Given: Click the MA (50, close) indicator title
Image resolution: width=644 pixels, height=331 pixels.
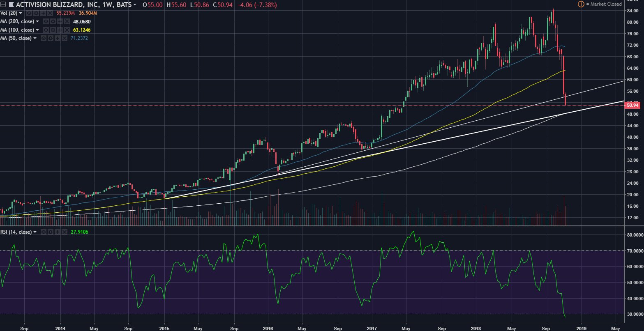Looking at the screenshot, I should point(16,38).
